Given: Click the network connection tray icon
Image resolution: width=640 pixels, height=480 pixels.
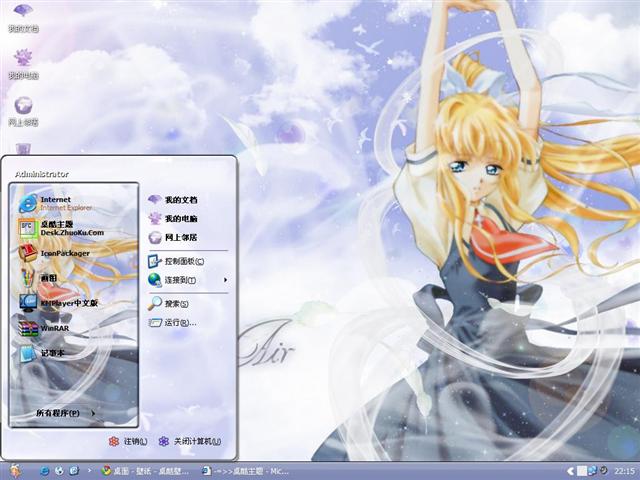Looking at the screenshot, I should click(592, 471).
